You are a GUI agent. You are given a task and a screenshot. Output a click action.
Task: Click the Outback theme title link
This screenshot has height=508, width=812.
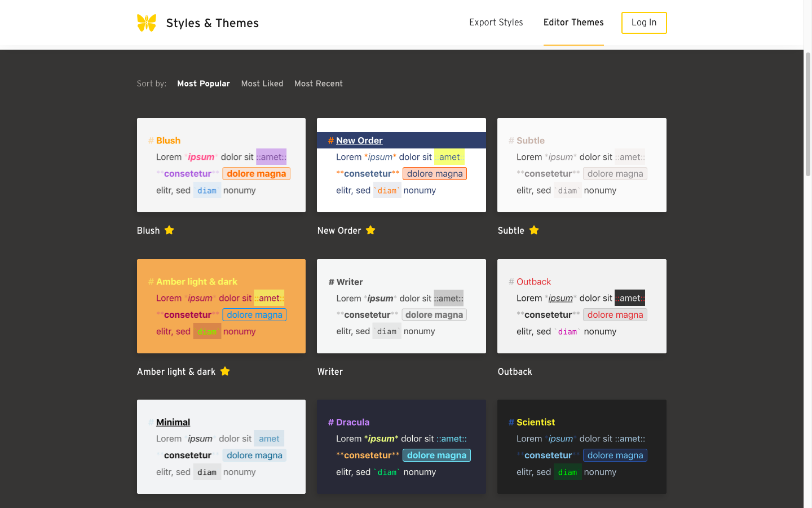click(514, 371)
